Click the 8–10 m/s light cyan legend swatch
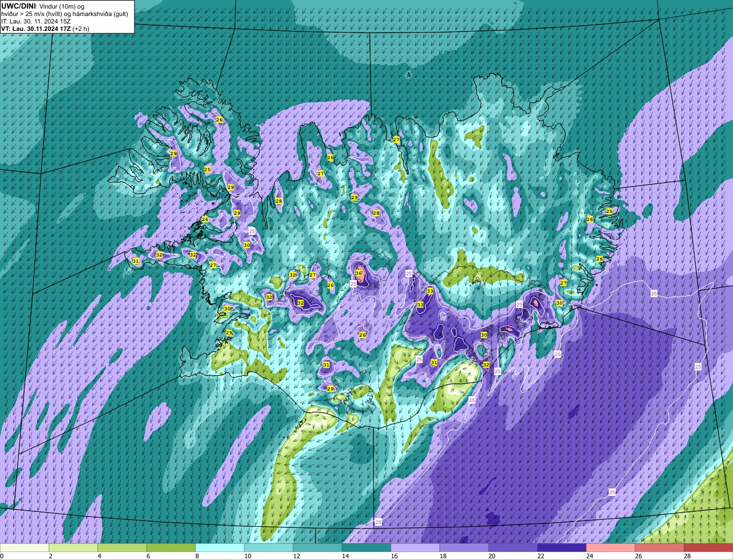 220,547
